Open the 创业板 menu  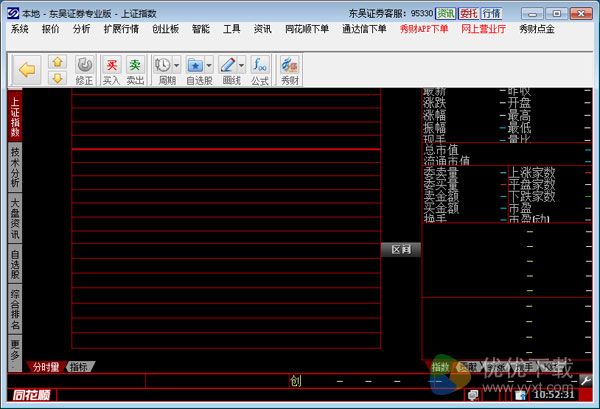165,29
